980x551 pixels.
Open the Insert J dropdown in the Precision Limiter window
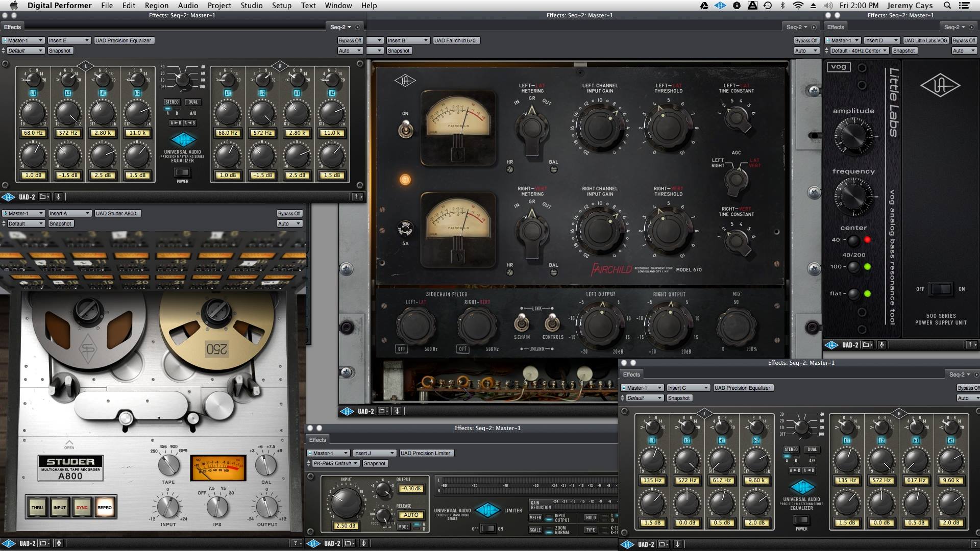pyautogui.click(x=374, y=453)
